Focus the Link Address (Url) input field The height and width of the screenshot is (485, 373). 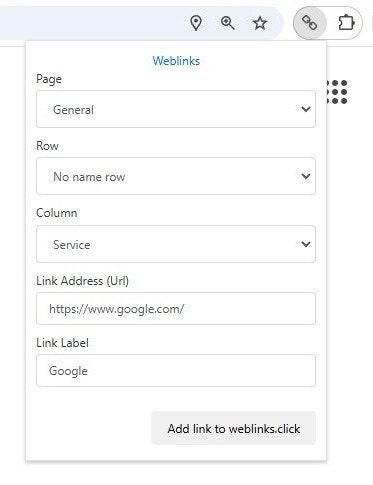[x=176, y=308]
